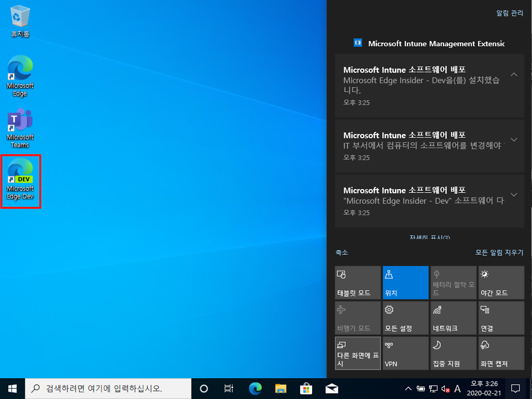Open the Mail app from the taskbar
Viewport: 532px width, 399px height.
pyautogui.click(x=332, y=389)
